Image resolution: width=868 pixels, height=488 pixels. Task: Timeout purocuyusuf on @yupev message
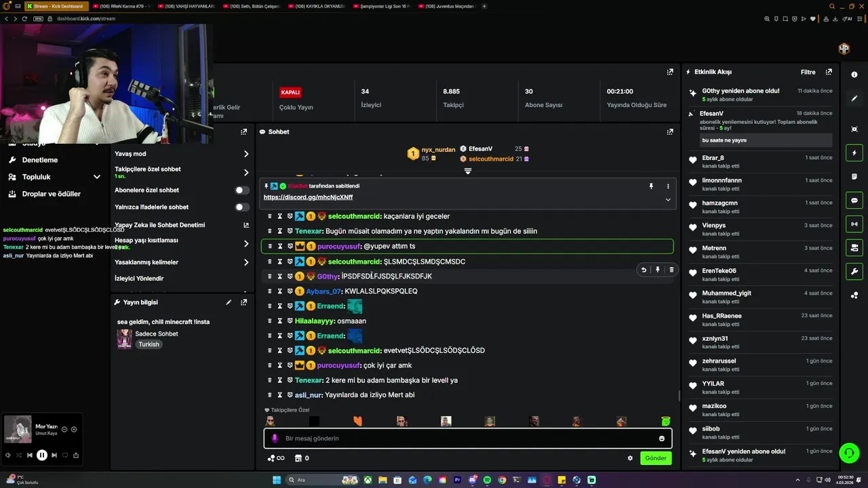(x=279, y=246)
